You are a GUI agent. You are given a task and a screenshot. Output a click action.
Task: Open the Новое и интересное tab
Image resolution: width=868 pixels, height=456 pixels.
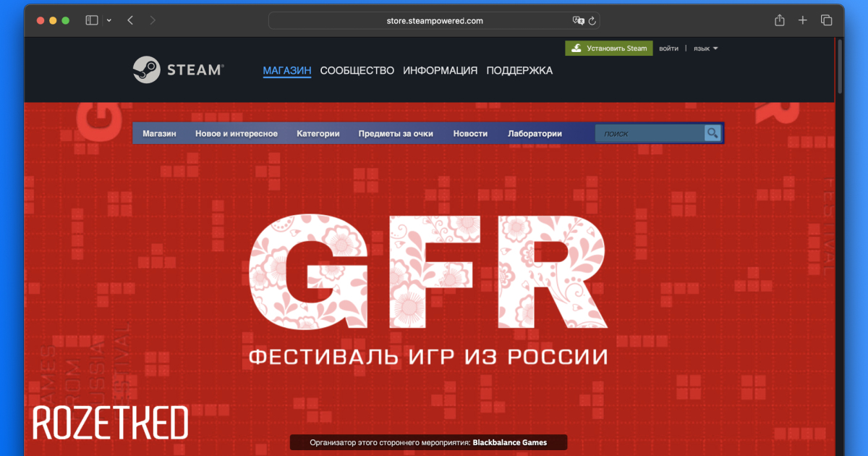237,134
